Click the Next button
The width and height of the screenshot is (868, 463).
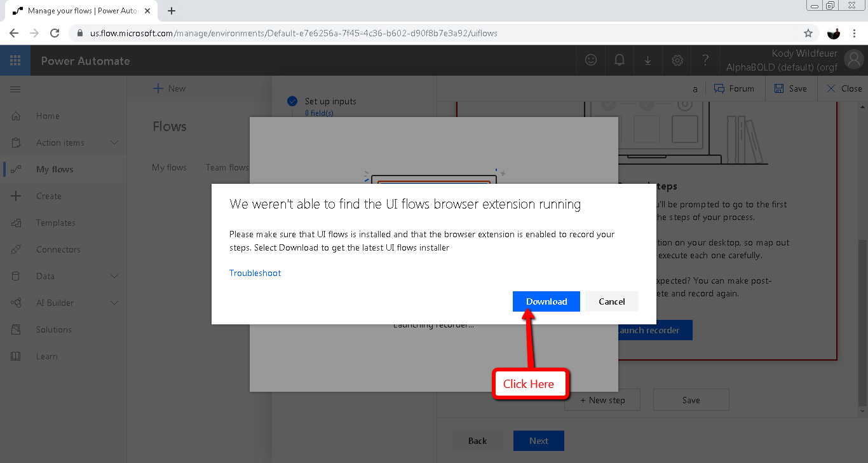click(x=539, y=441)
